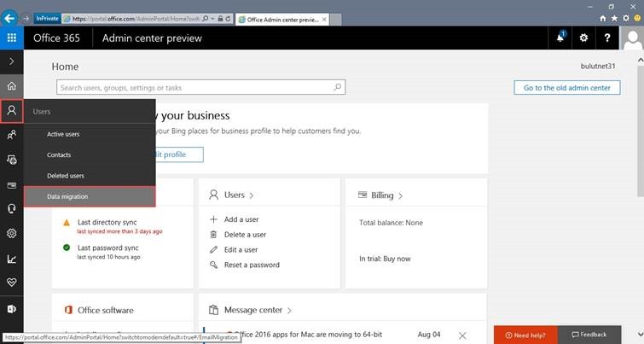This screenshot has height=344, width=644.
Task: Click Add a user
Action: click(x=241, y=219)
